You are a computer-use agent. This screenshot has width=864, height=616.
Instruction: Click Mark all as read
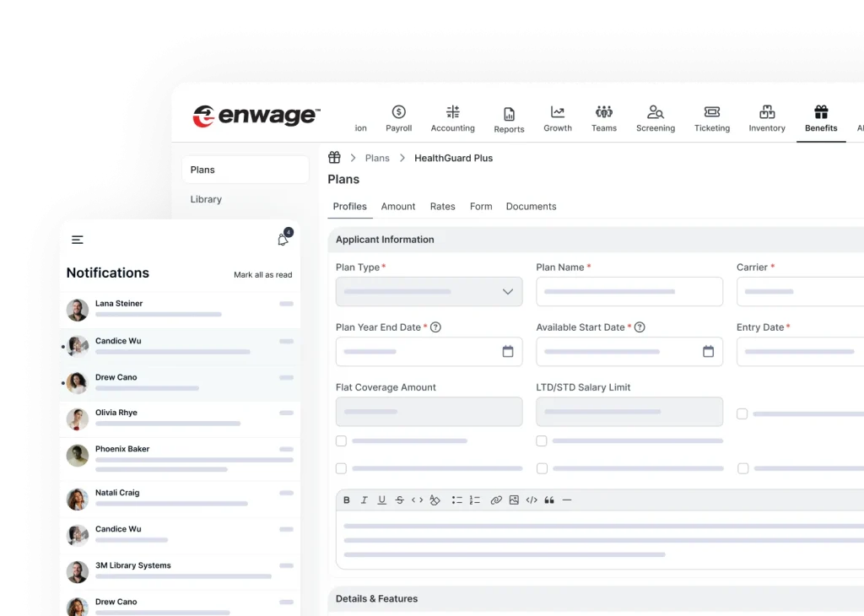262,275
